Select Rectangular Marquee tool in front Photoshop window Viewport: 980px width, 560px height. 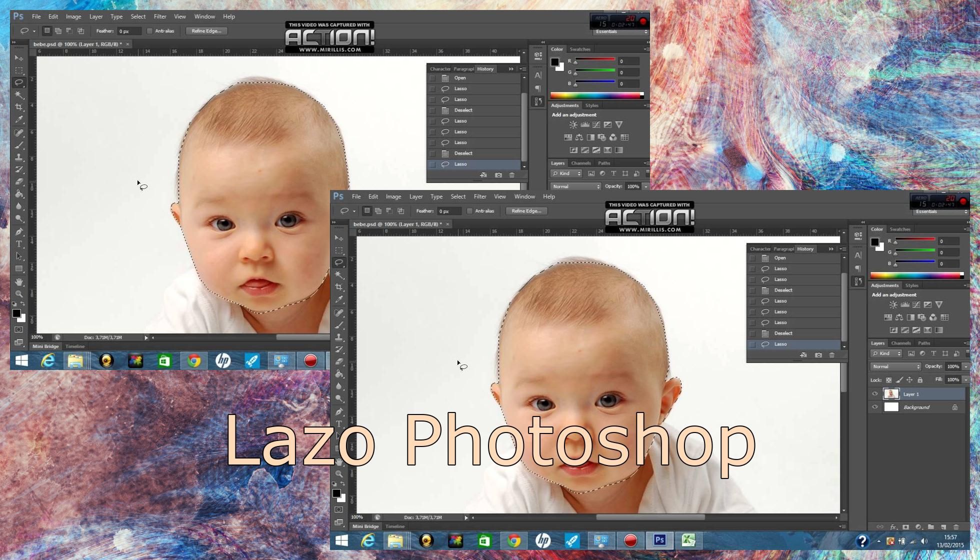pyautogui.click(x=339, y=250)
